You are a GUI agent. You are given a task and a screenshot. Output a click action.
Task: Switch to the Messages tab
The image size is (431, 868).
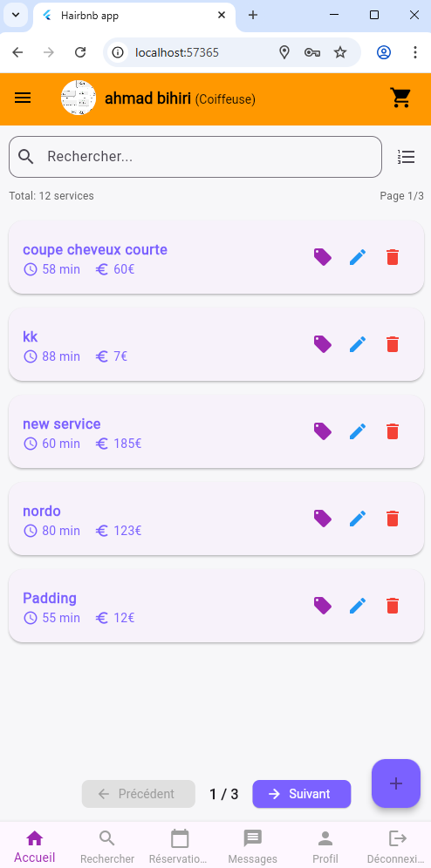(253, 847)
